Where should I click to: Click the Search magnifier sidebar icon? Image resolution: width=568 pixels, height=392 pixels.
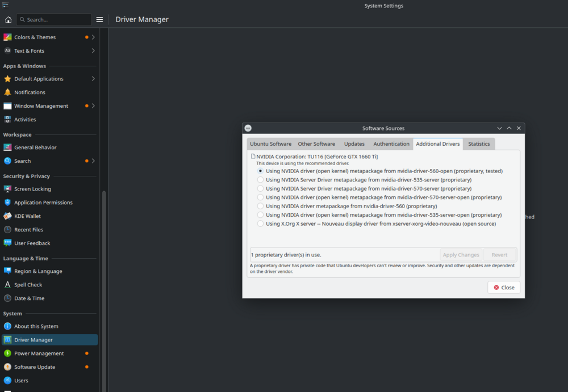(7, 161)
